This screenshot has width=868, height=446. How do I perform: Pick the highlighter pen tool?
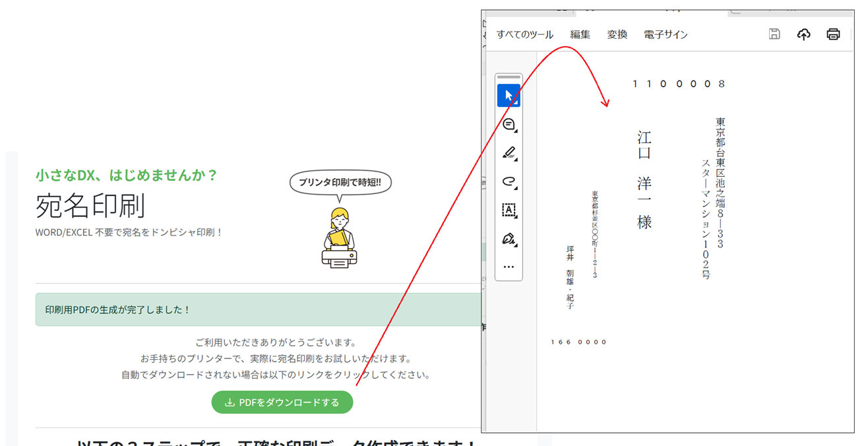point(509,153)
